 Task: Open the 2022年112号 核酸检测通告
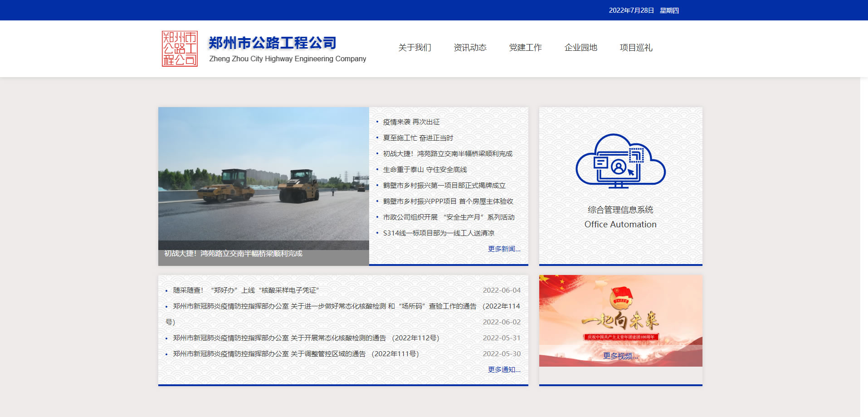tap(308, 338)
